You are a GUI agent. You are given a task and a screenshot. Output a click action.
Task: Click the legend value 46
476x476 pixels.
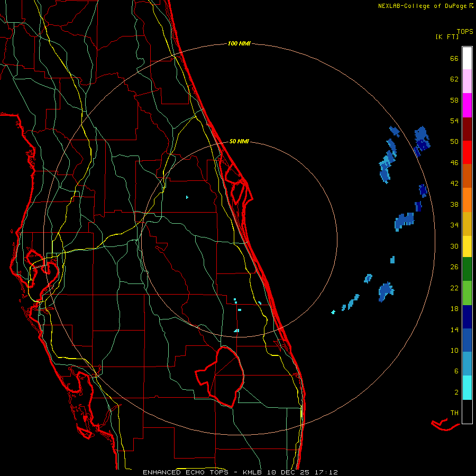pos(454,163)
